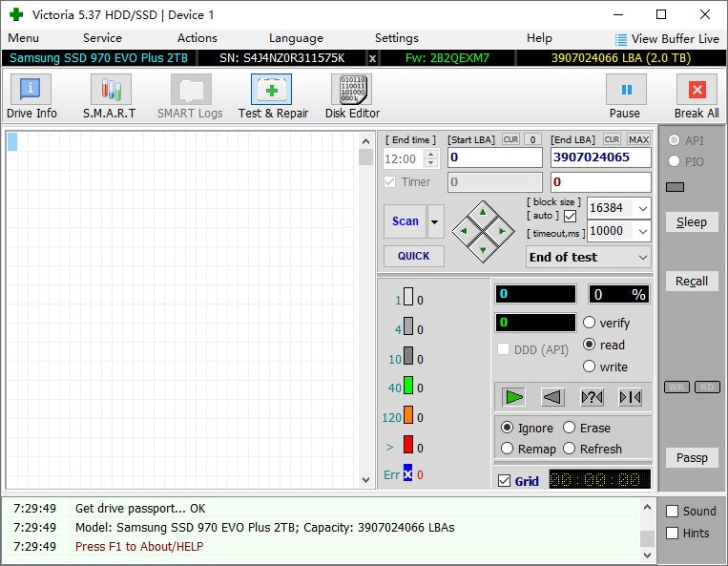728x566 pixels.
Task: Open the Actions menu
Action: [x=198, y=38]
